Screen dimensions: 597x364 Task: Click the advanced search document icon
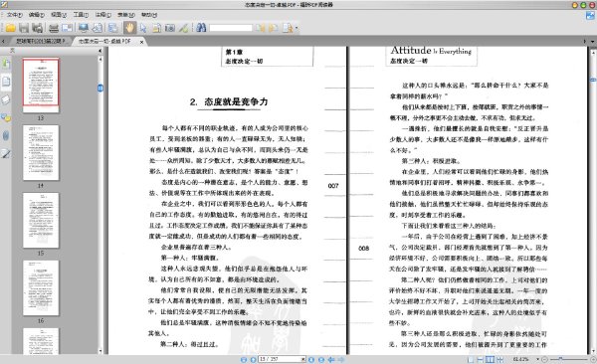288,28
